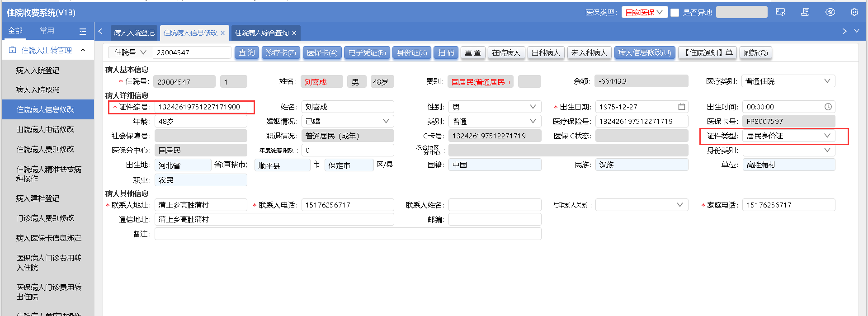Check the 是否异地 checkbox
Viewport: 868px width, 316px height.
675,13
